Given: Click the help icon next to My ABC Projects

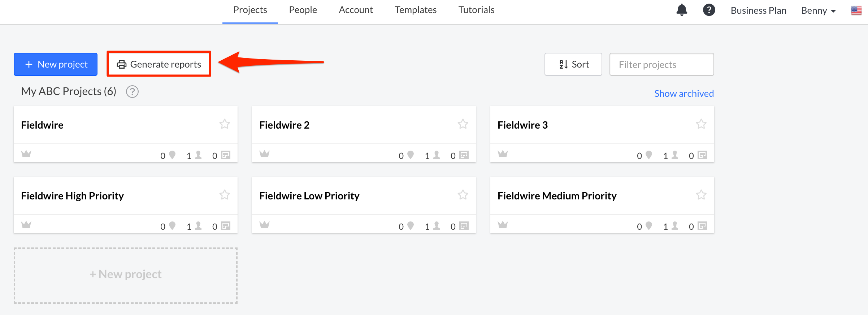Looking at the screenshot, I should point(132,92).
